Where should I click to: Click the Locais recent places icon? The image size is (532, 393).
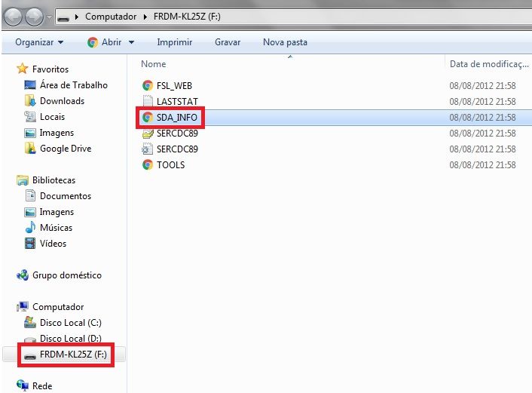click(x=30, y=116)
